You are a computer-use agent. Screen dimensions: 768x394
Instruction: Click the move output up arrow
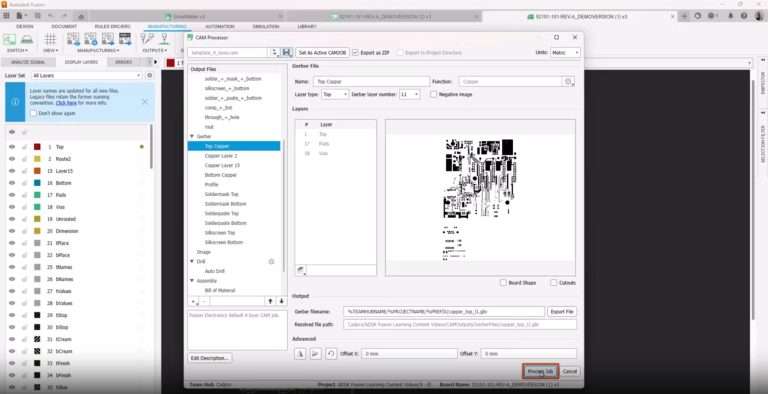click(270, 301)
